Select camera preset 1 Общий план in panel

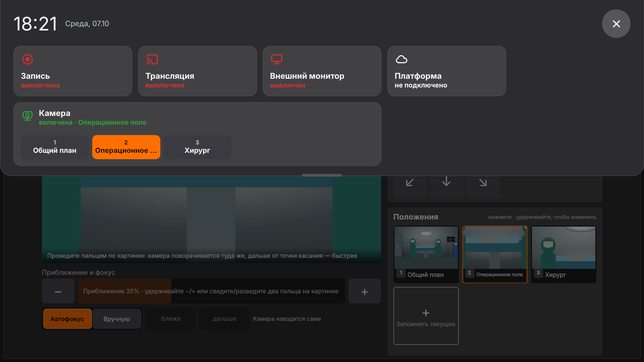pyautogui.click(x=55, y=147)
